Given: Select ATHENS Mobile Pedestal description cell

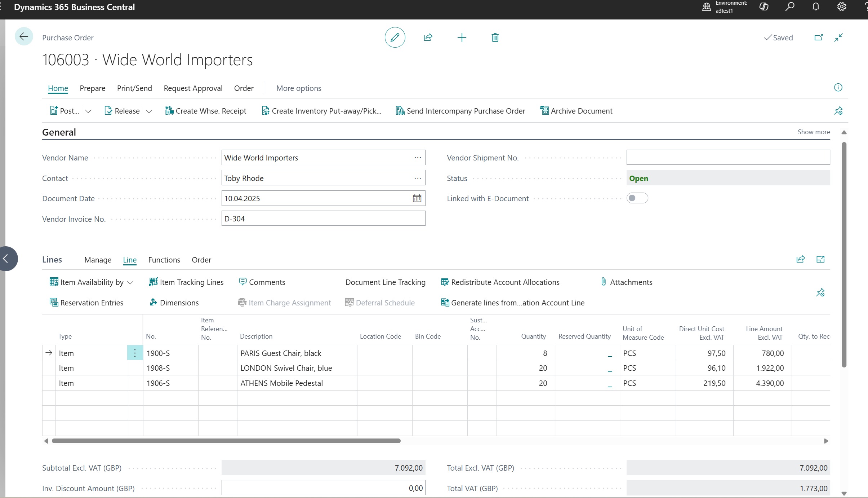Looking at the screenshot, I should point(297,383).
